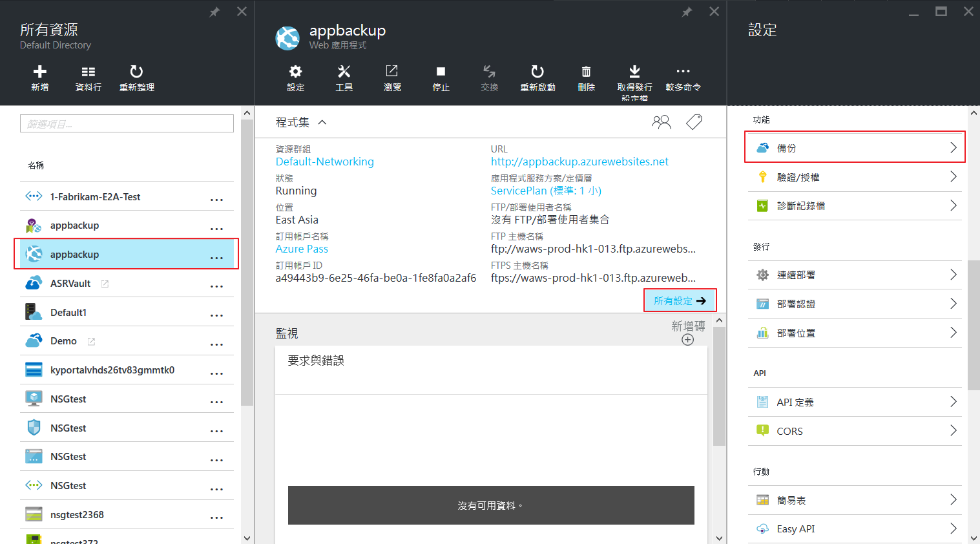Open 診斷記錄檔 setting
Viewport: 980px width, 544px height.
click(855, 206)
